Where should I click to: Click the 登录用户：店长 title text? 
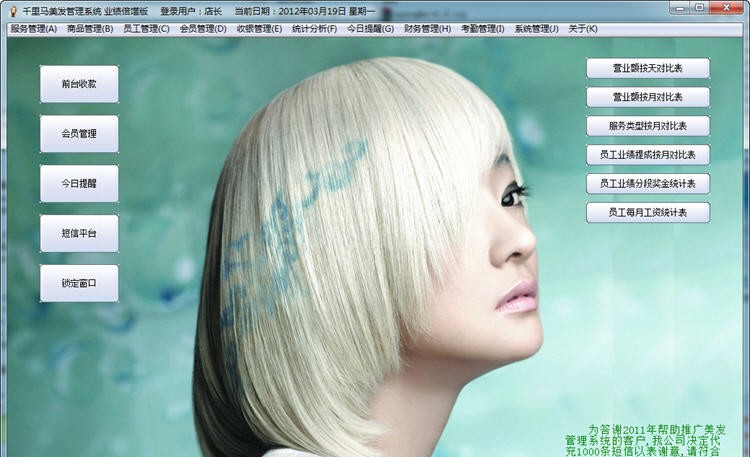[191, 11]
